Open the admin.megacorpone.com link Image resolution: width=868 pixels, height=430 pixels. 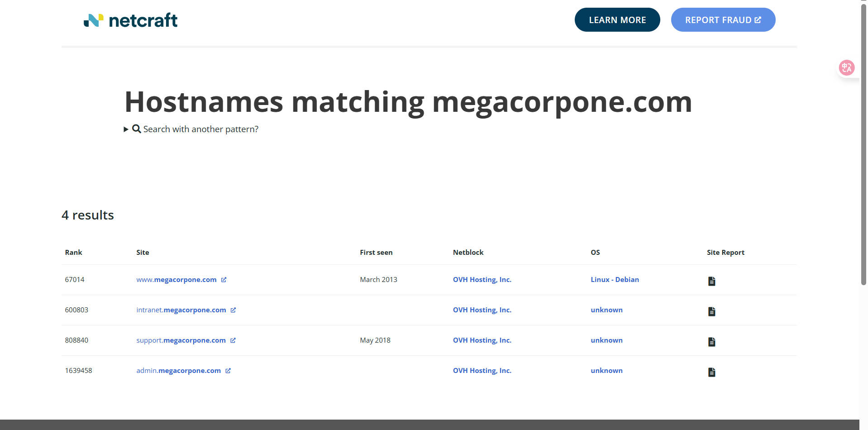179,371
